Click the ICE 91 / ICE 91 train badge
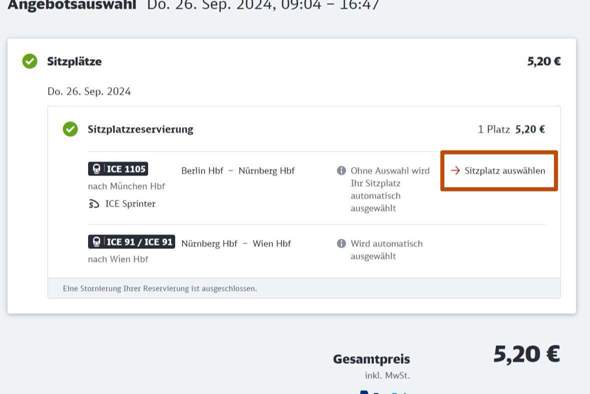This screenshot has height=394, width=590. coord(131,242)
